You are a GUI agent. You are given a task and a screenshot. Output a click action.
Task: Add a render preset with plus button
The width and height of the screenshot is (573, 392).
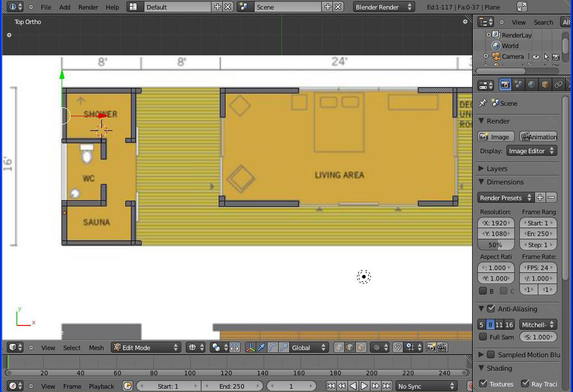click(x=540, y=197)
